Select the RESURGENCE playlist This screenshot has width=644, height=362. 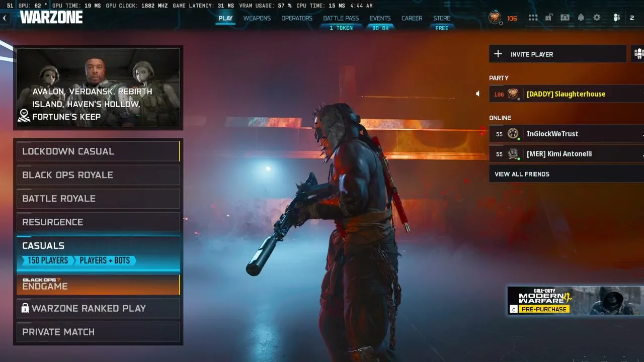click(98, 222)
